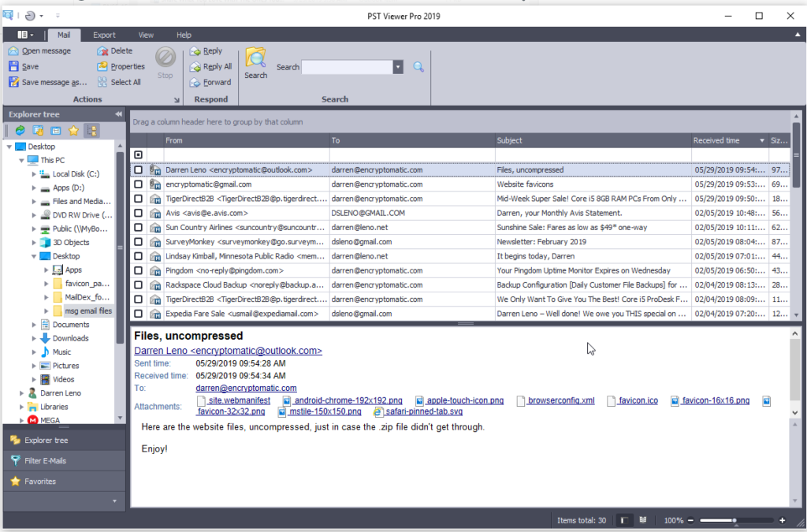
Task: Expand the Downloads tree node
Action: [34, 339]
